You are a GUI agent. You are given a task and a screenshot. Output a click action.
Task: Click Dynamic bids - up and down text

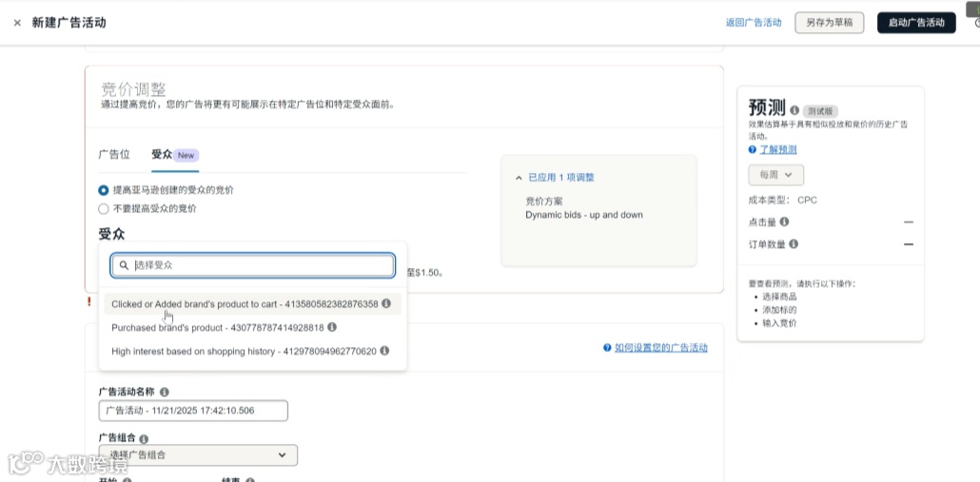coord(584,215)
